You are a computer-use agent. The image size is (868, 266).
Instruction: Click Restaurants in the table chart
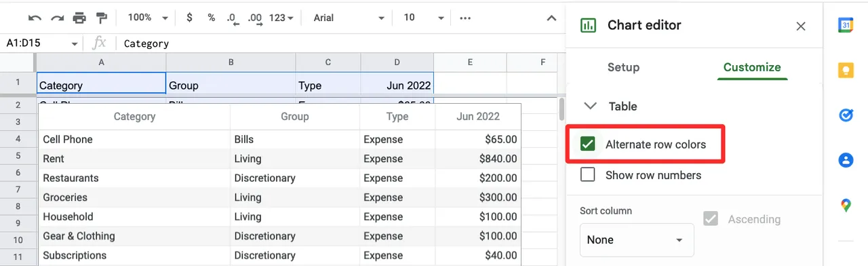click(71, 178)
